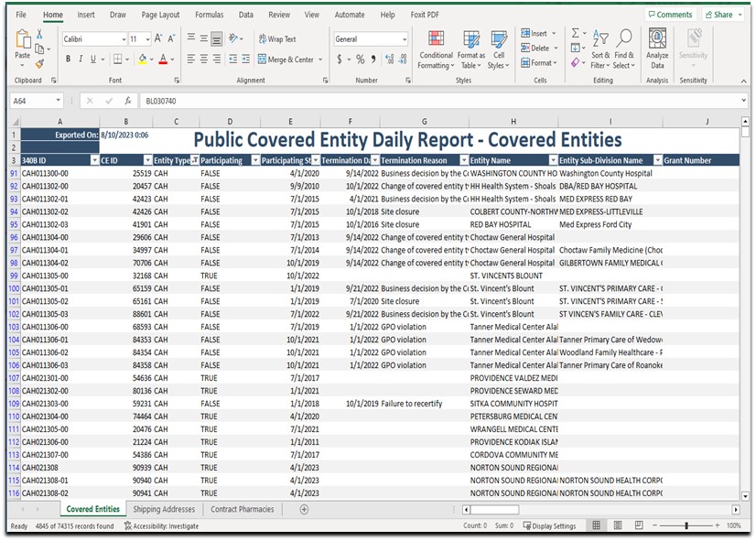Expand the Name Box dropdown arrow

point(58,101)
